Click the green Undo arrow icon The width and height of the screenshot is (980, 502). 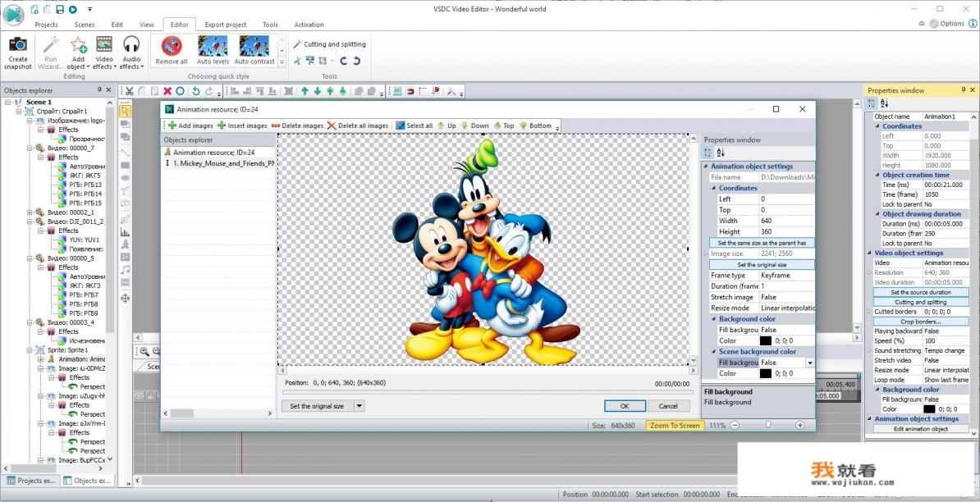coord(195,91)
